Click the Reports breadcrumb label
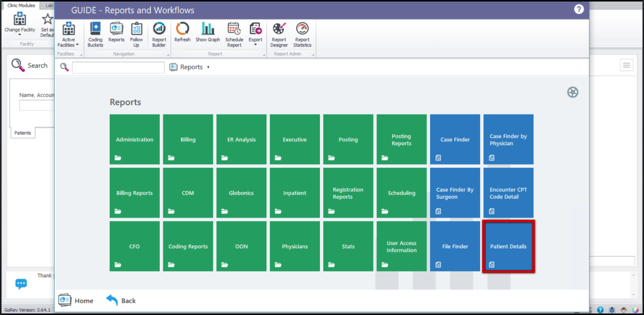The image size is (644, 315). point(191,67)
